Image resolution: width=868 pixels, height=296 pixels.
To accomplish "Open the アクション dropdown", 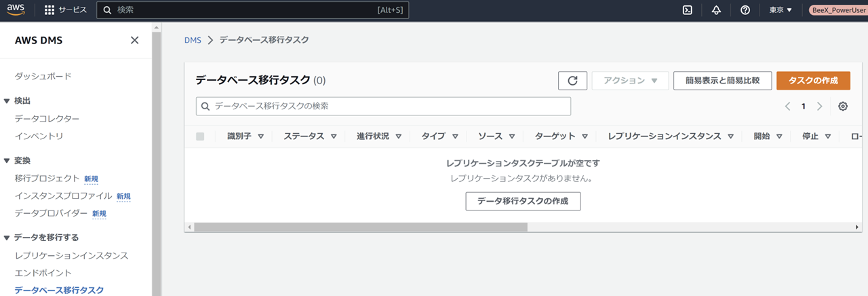I will pos(631,80).
